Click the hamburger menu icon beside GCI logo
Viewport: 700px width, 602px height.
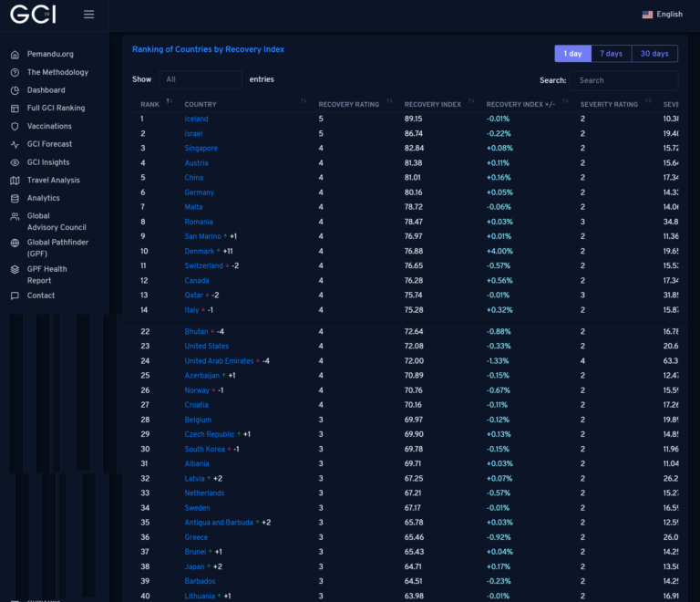[x=88, y=15]
